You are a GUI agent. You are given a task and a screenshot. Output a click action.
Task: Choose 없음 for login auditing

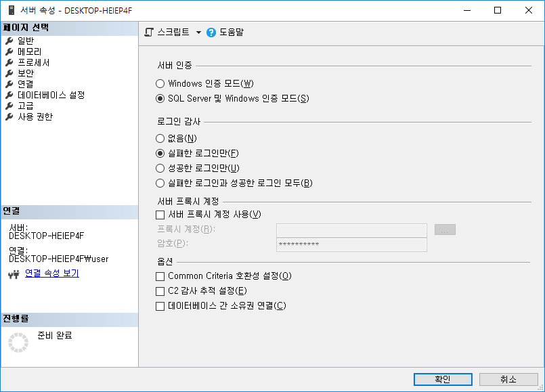(x=160, y=139)
